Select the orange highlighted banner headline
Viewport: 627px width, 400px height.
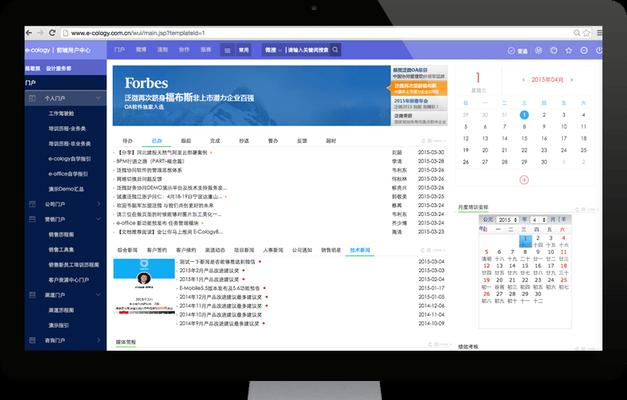click(x=417, y=88)
